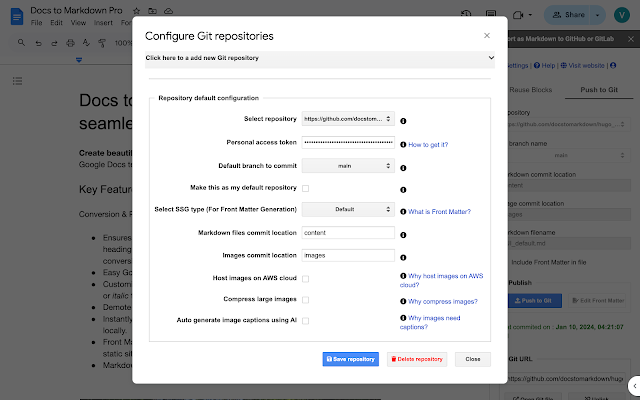This screenshot has height=400, width=640.
Task: Activate the paint format tool
Action: point(102,43)
